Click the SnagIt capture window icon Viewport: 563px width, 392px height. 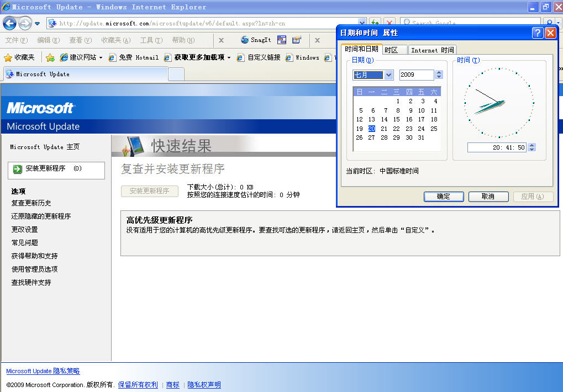pos(282,40)
